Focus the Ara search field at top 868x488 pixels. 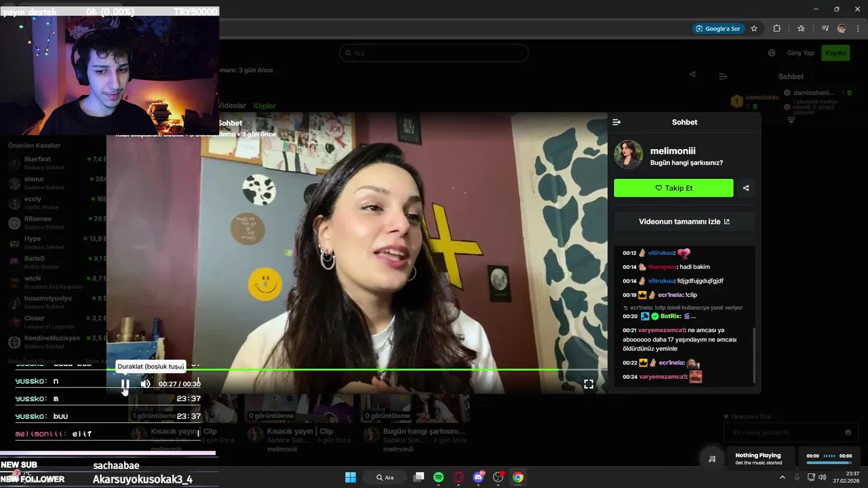pyautogui.click(x=434, y=53)
